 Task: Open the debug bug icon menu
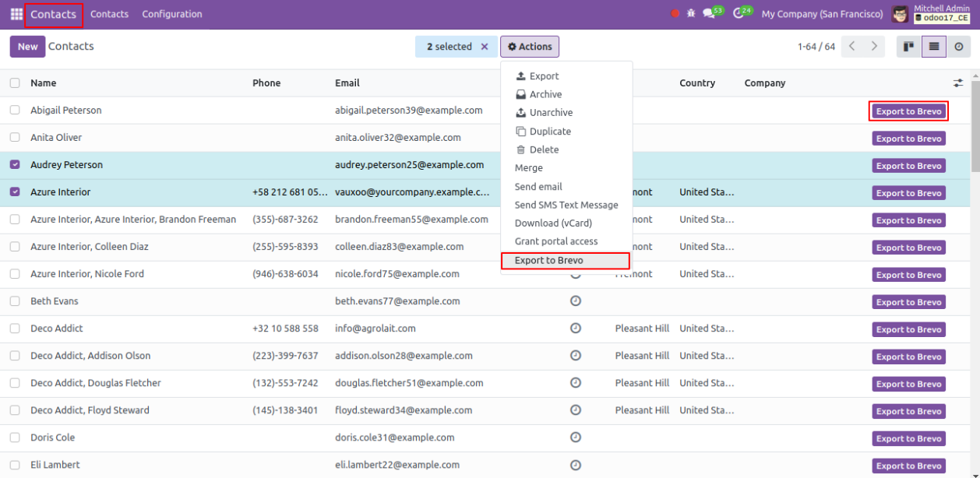(x=691, y=14)
